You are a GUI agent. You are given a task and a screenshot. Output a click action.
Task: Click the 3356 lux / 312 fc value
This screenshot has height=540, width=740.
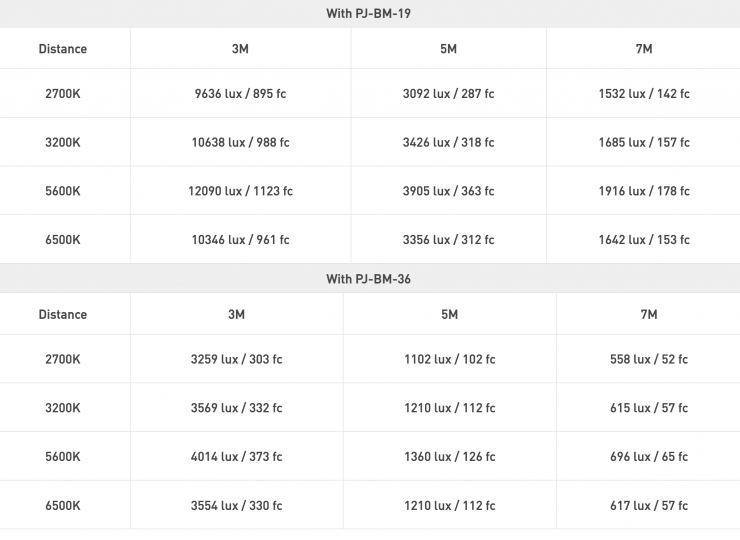448,240
